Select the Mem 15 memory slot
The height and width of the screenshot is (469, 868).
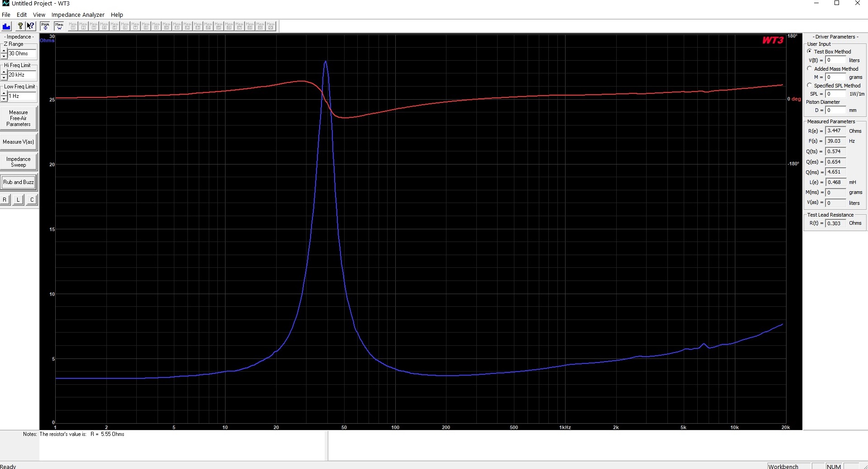tap(219, 26)
